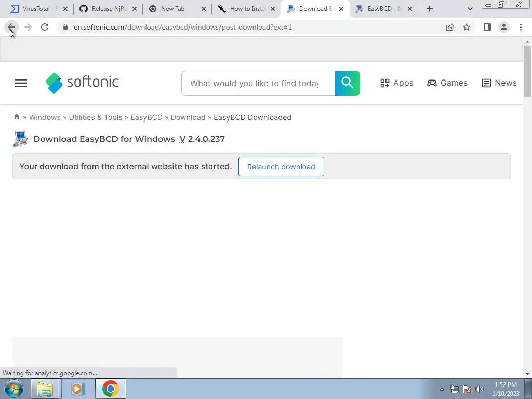Close the Release NjRat tab
The width and height of the screenshot is (532, 399).
pos(135,9)
